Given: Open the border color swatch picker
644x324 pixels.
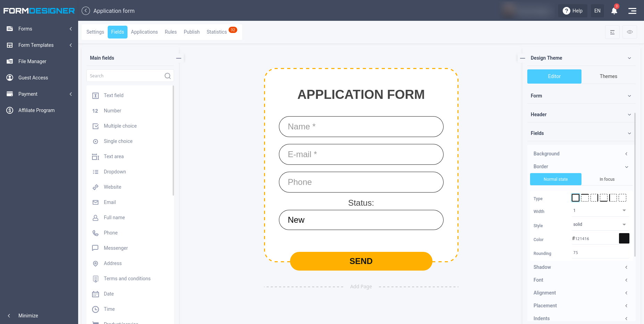Looking at the screenshot, I should coord(624,238).
